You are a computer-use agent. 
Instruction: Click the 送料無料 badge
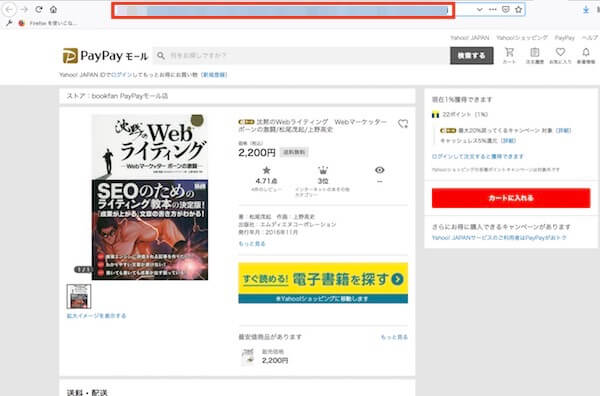[x=294, y=152]
